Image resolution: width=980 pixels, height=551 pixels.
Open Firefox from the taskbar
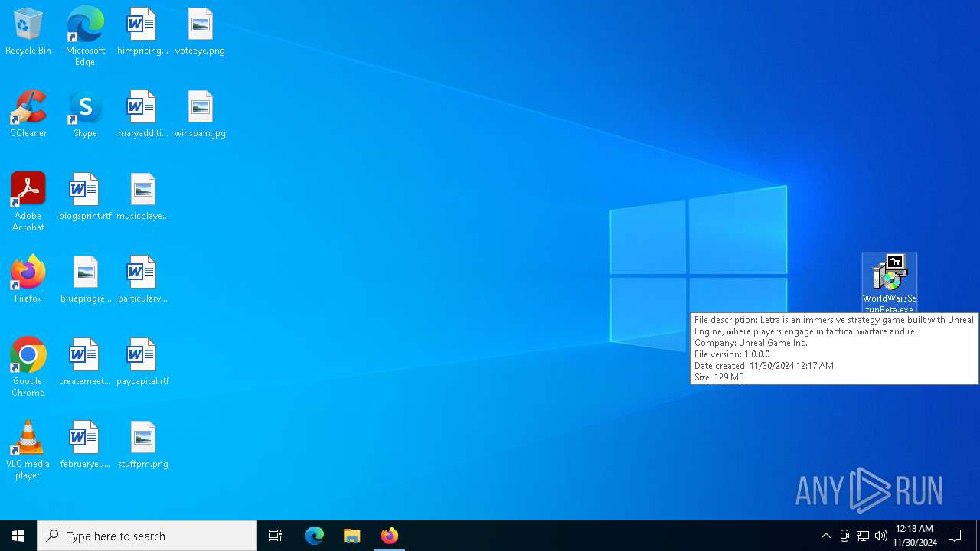[x=389, y=536]
